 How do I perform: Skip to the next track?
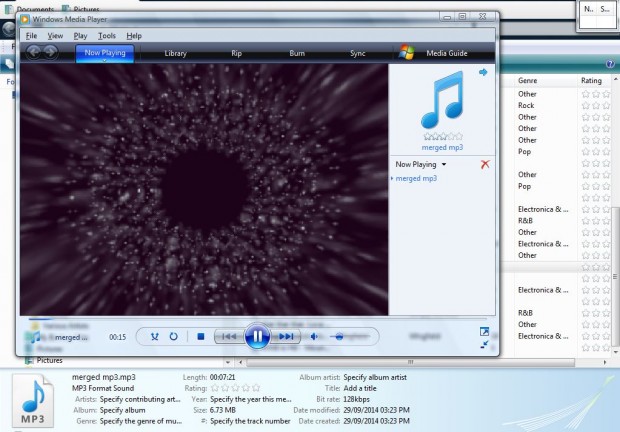[x=286, y=336]
